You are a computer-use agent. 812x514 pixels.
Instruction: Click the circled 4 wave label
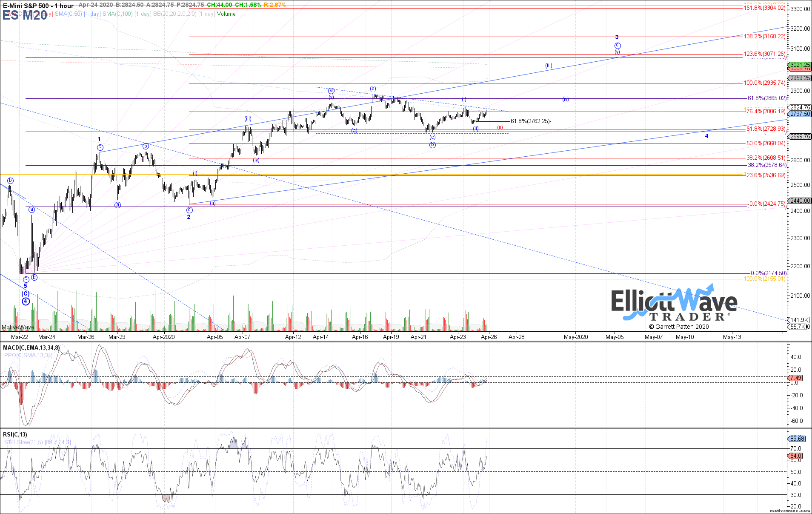click(26, 302)
